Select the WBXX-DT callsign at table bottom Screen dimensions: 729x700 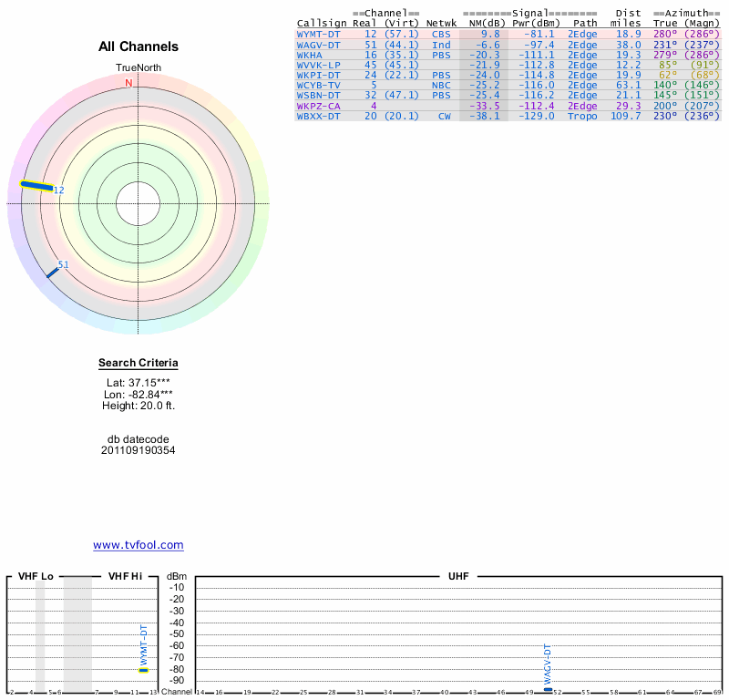[x=318, y=117]
